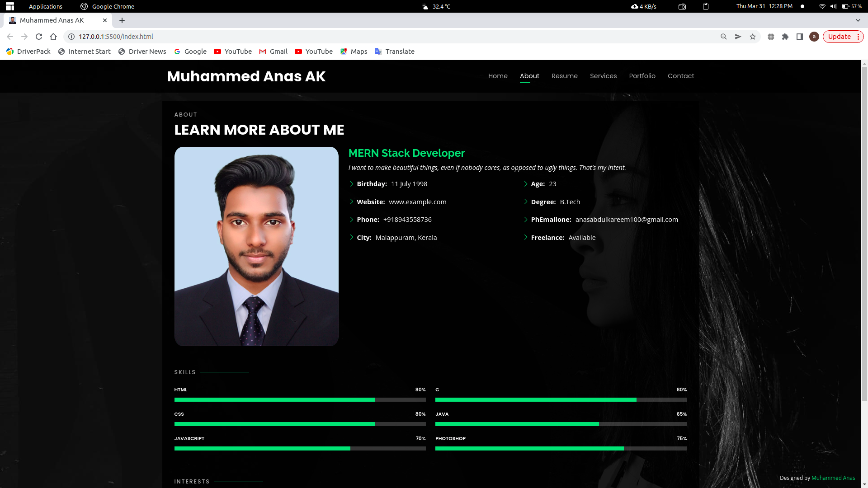Open the site information icon

point(71,37)
